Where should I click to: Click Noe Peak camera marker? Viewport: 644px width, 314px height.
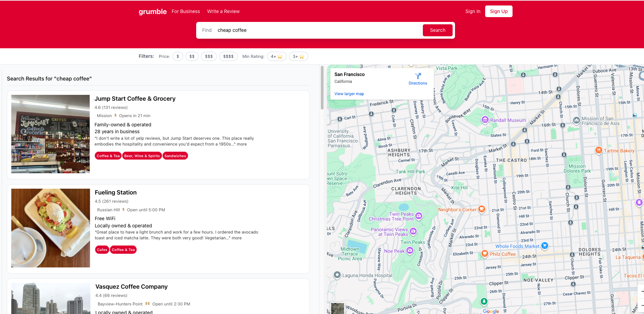click(x=409, y=250)
